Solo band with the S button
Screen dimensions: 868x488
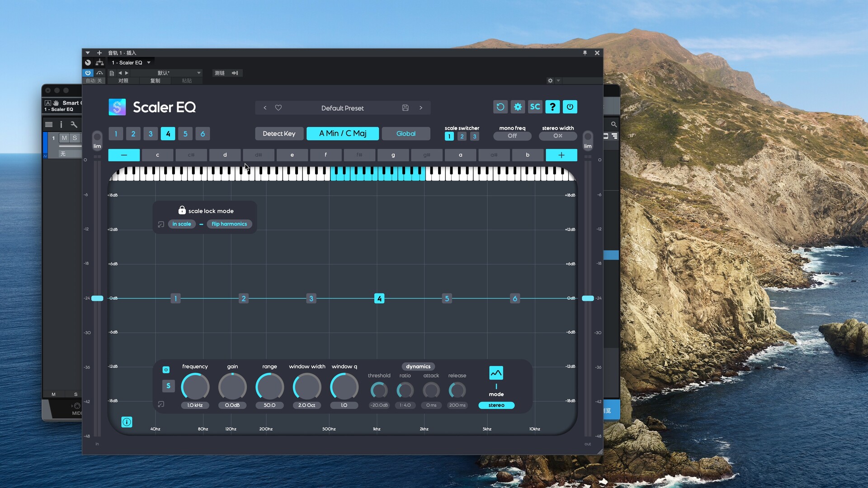168,386
